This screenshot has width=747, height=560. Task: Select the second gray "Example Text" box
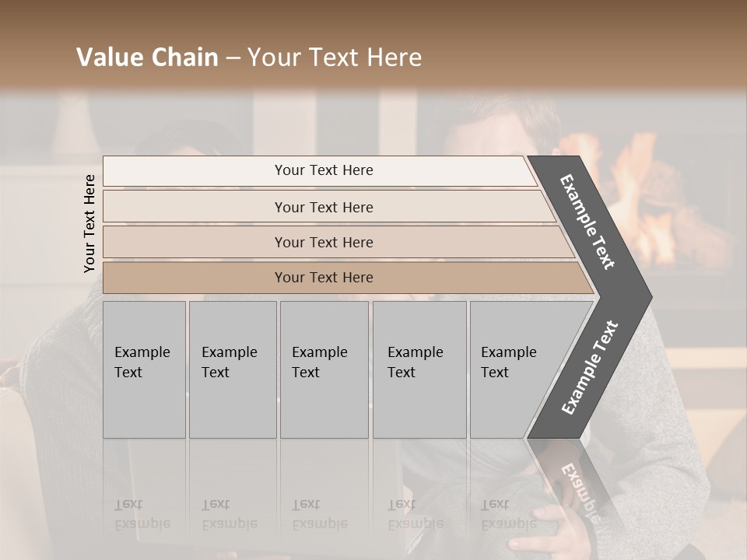pyautogui.click(x=232, y=369)
